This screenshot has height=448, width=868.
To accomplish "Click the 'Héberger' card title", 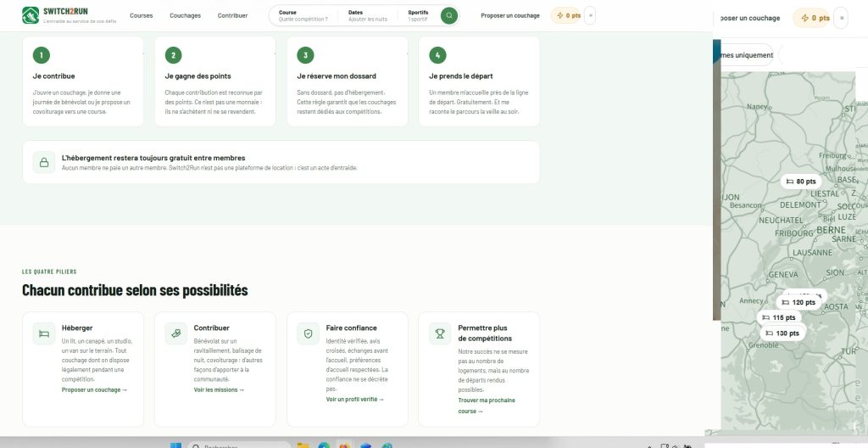I will pos(77,328).
